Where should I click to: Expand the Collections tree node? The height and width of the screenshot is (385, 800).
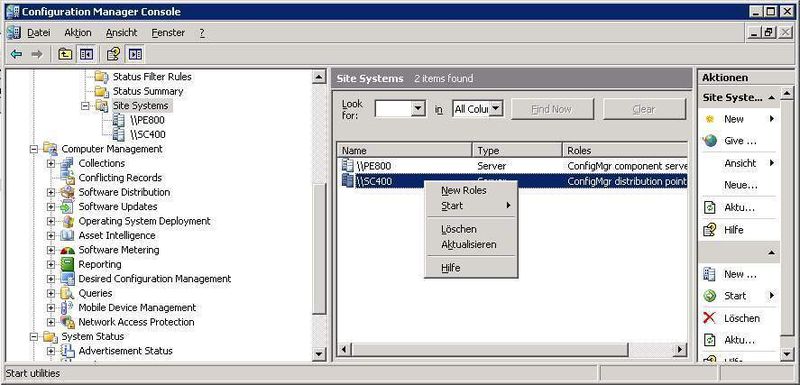pos(51,164)
